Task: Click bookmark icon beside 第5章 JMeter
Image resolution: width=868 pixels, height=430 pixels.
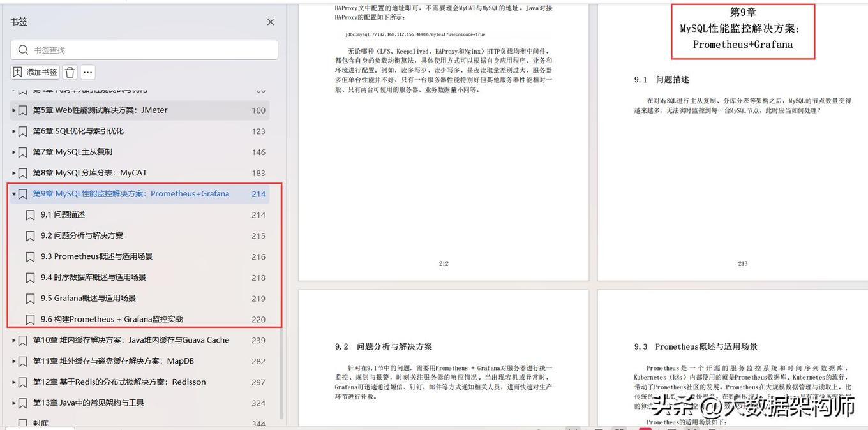Action: [x=23, y=110]
